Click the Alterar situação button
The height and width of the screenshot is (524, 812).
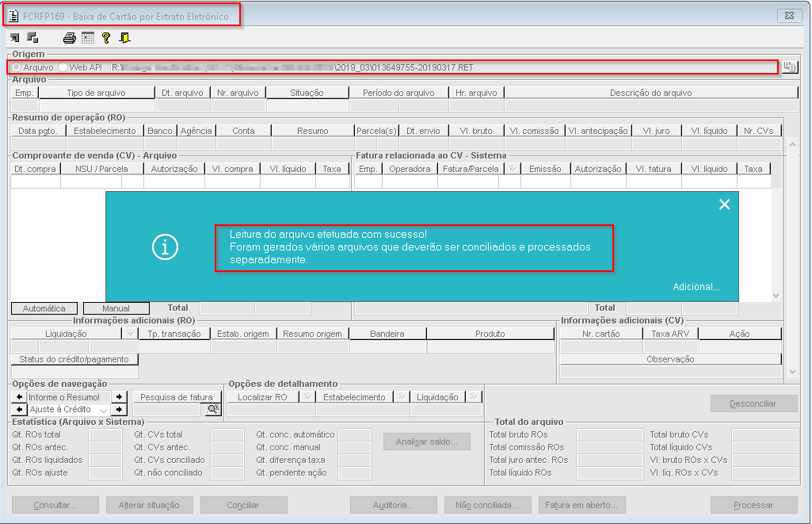[149, 505]
